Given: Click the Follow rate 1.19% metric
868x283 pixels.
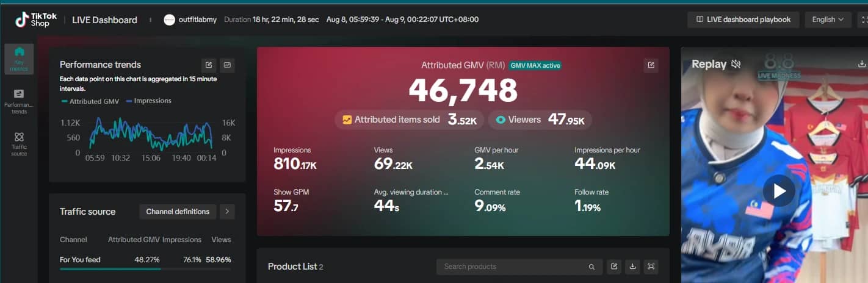Looking at the screenshot, I should [x=591, y=200].
